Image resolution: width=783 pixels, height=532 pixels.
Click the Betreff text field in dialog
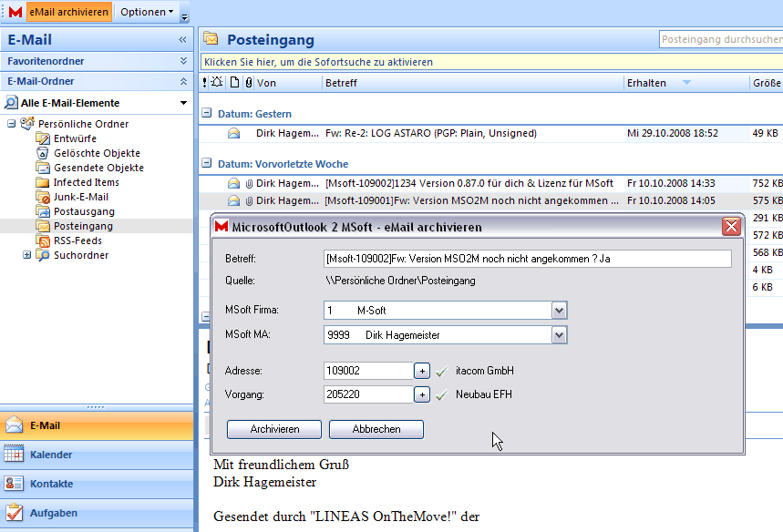(528, 259)
